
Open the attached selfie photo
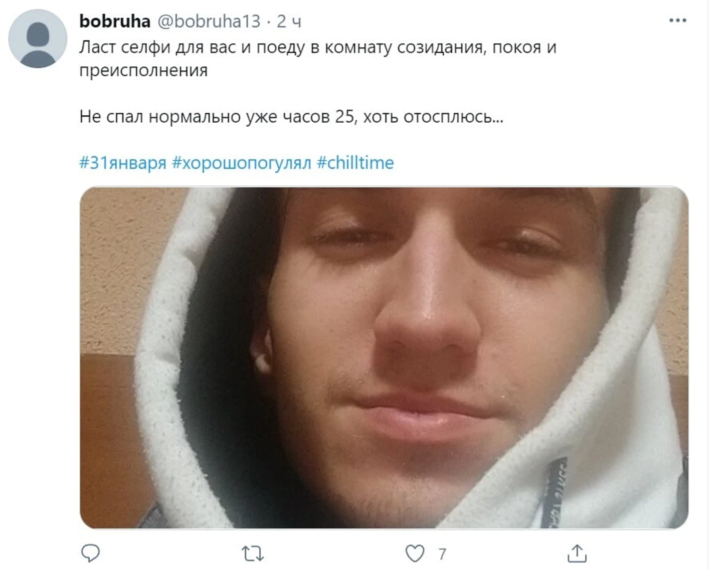384,358
